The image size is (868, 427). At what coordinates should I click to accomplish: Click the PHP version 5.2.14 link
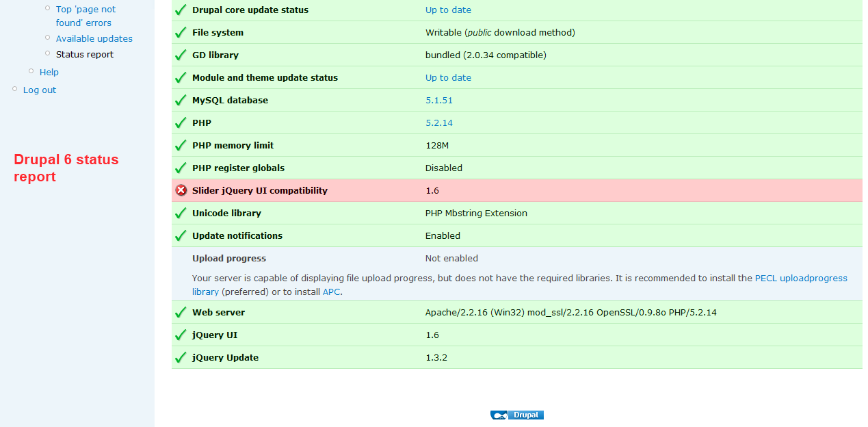click(x=439, y=123)
